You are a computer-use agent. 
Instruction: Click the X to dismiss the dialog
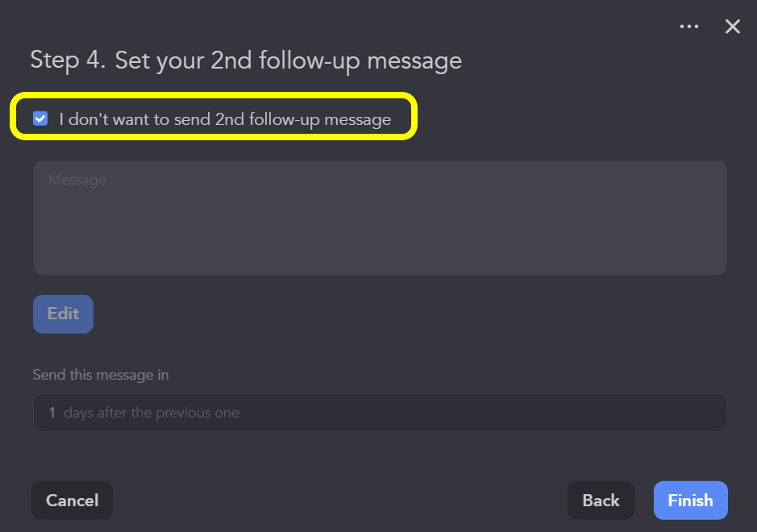pyautogui.click(x=732, y=26)
